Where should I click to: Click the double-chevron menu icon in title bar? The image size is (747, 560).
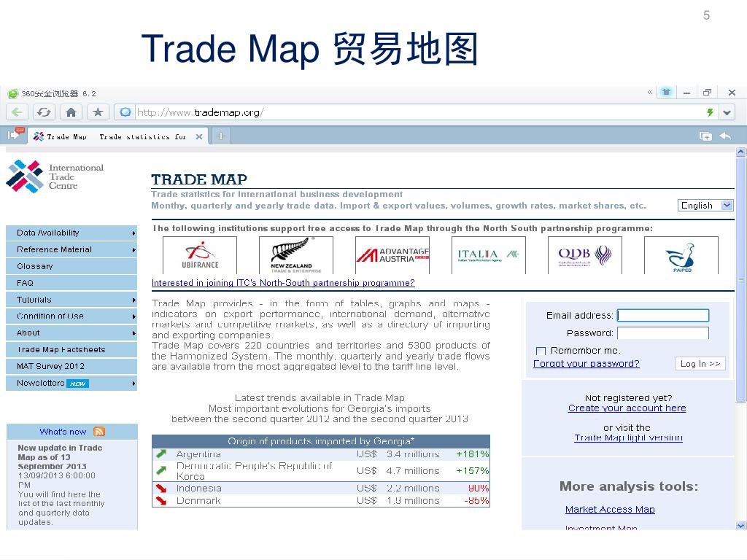(x=650, y=93)
